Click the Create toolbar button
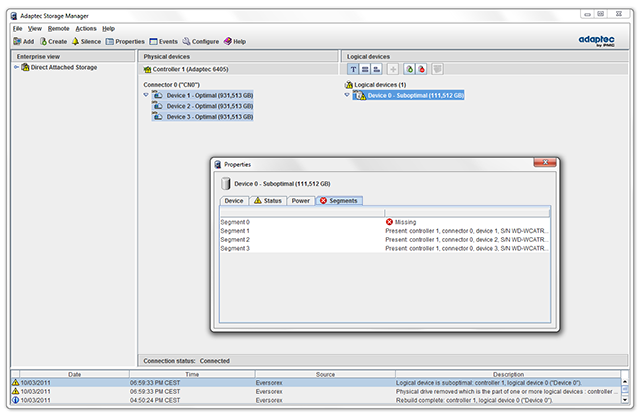 point(53,42)
